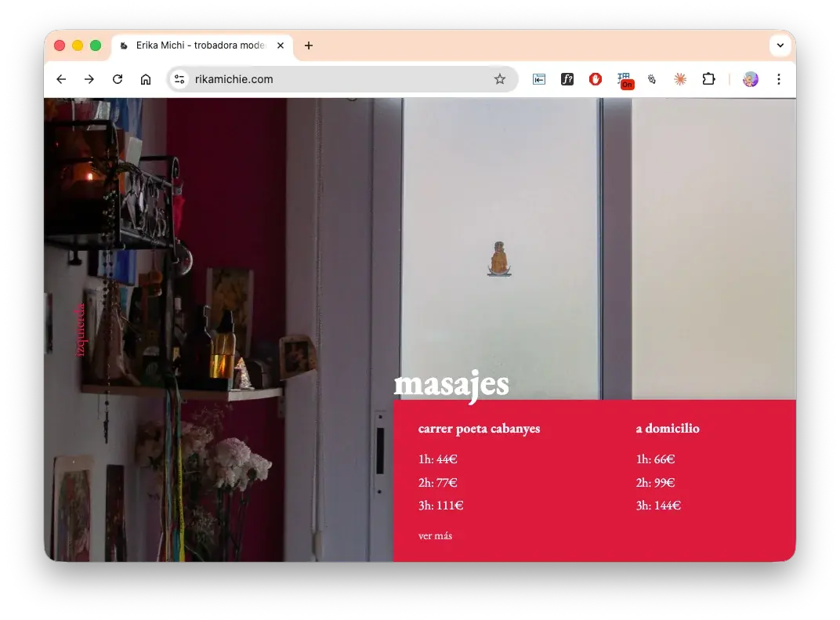This screenshot has width=840, height=620.
Task: Open the Chrome profile avatar
Action: 750,79
